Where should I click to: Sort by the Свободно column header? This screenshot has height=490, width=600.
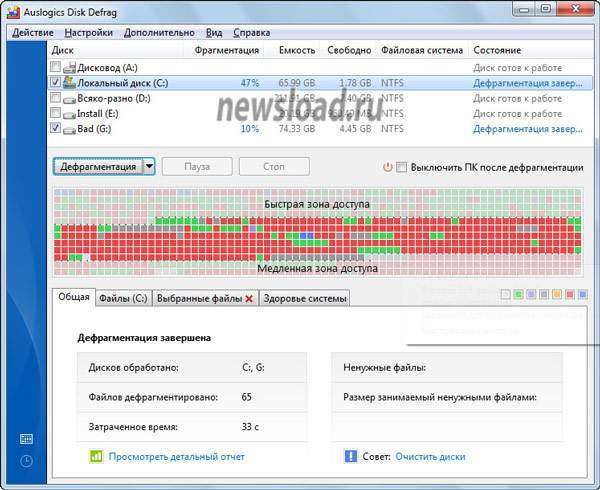pos(349,50)
